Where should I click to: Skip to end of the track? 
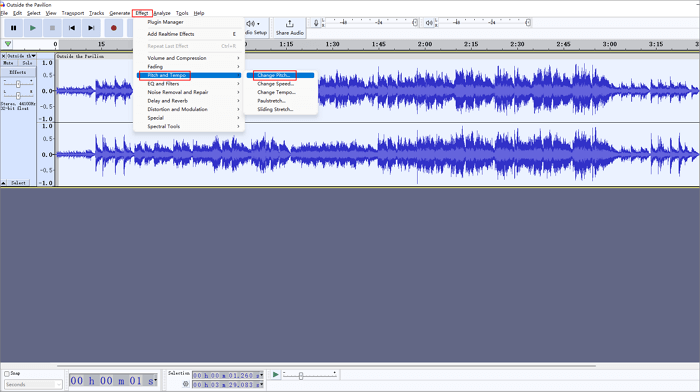[x=91, y=28]
